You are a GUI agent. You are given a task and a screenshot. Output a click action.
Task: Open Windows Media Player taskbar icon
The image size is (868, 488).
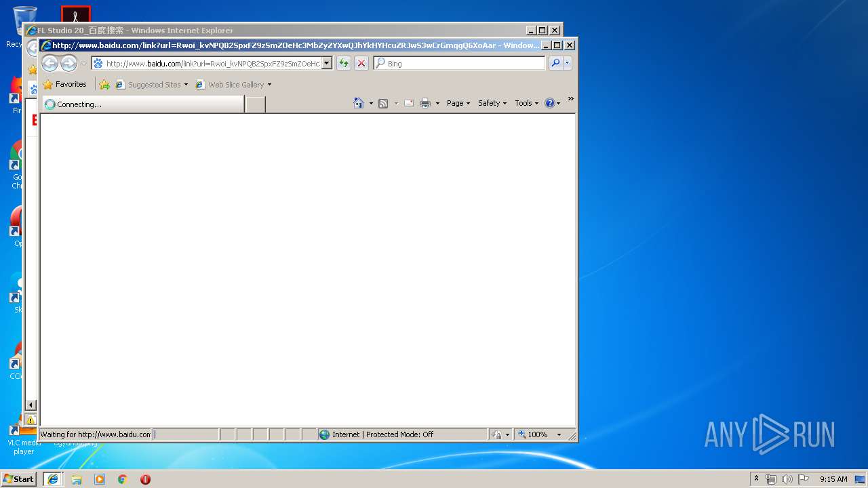pos(100,479)
